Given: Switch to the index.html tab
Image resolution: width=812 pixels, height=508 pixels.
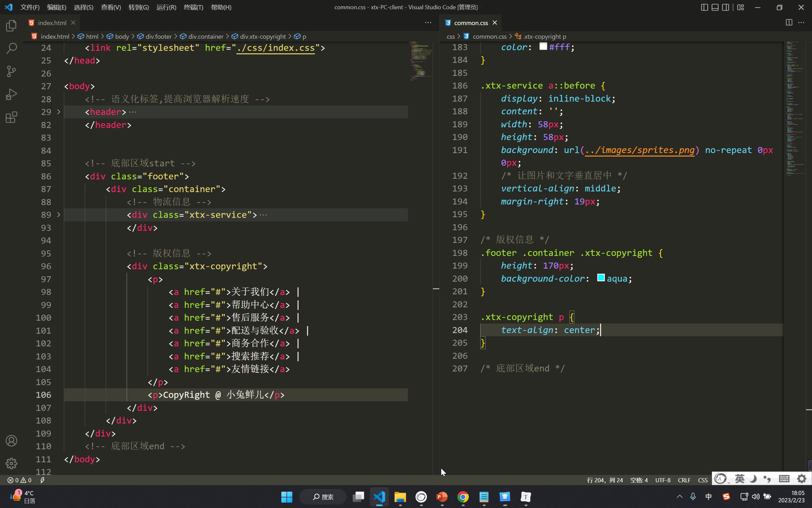Looking at the screenshot, I should (52, 23).
